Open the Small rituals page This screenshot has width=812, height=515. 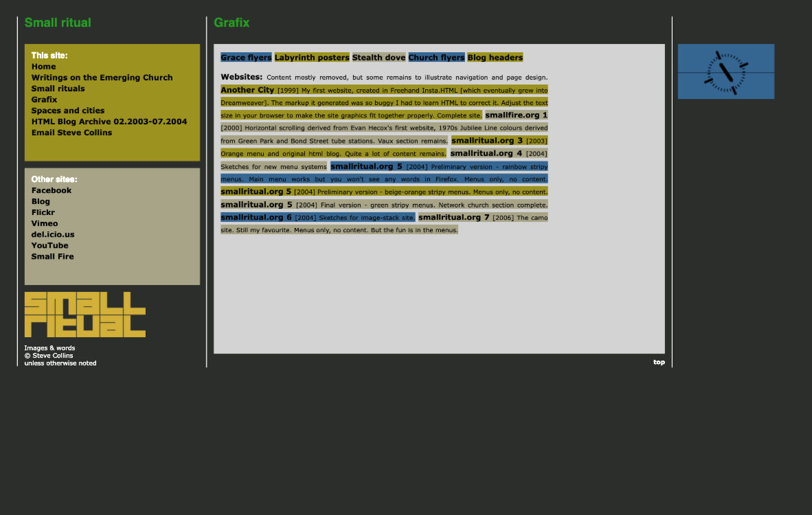(58, 89)
